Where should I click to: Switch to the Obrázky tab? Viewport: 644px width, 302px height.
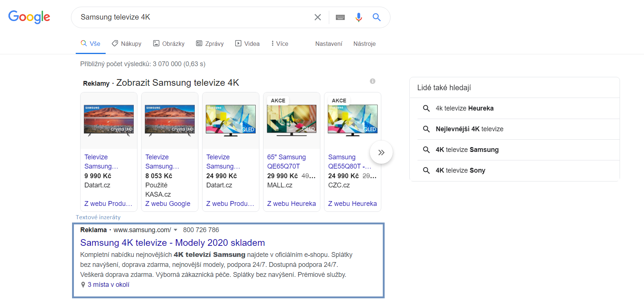tap(169, 44)
